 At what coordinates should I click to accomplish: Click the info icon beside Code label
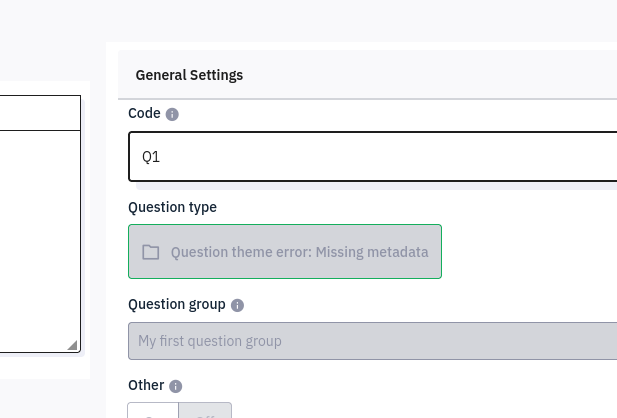point(172,115)
